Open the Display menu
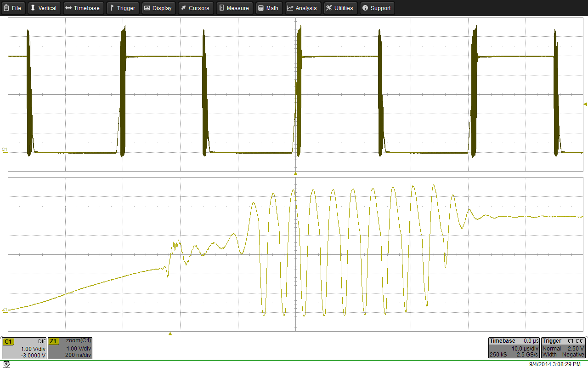The image size is (588, 368). pos(158,8)
